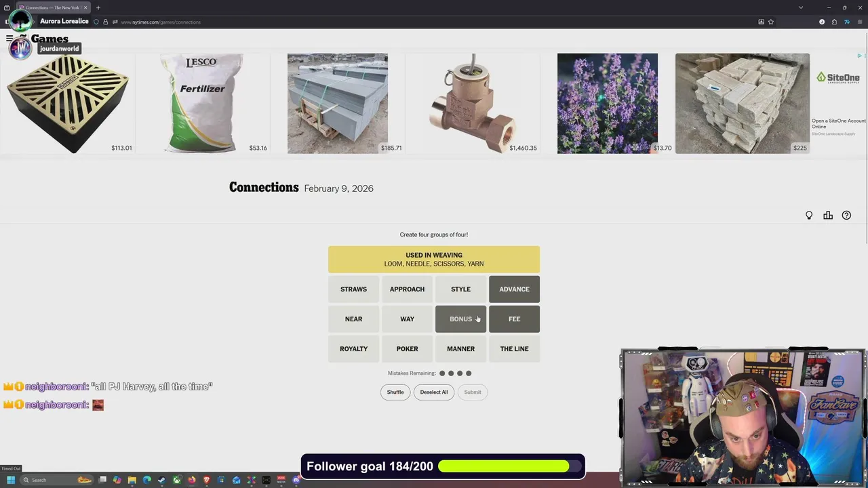
Task: Open the list all tabs chevron
Action: (801, 7)
